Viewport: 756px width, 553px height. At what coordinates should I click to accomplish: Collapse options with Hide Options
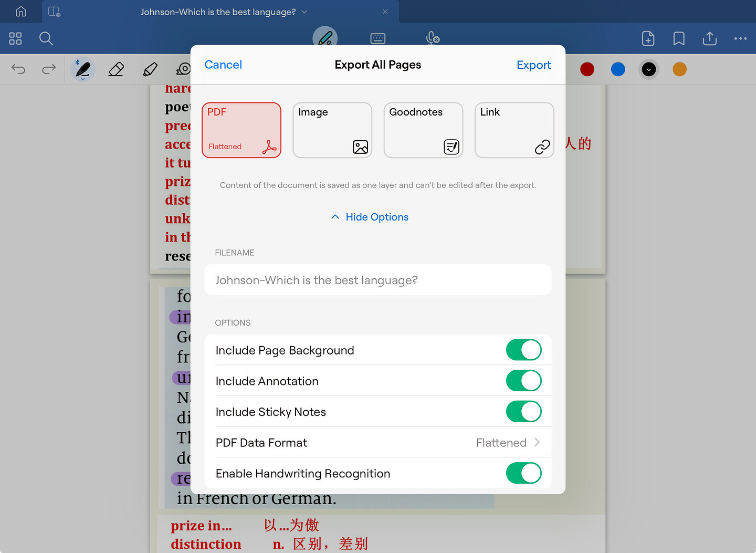click(x=370, y=217)
